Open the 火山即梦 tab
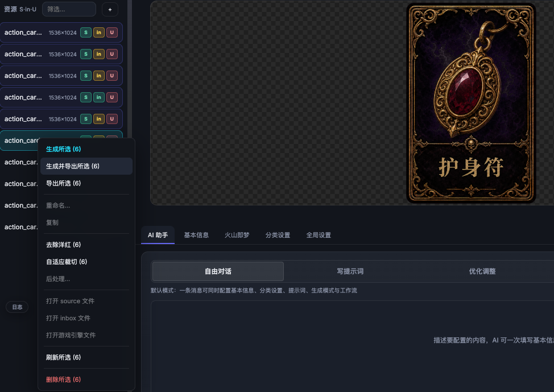554x392 pixels. click(x=237, y=235)
